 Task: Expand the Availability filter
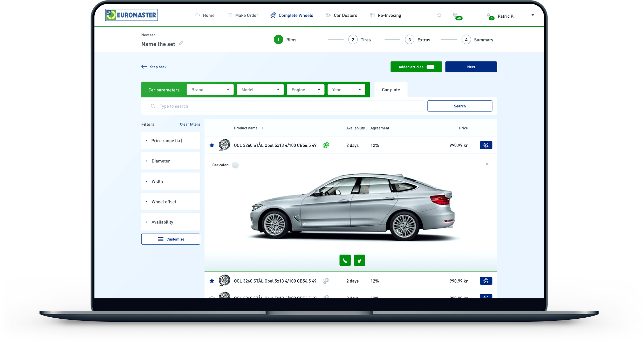(x=170, y=222)
